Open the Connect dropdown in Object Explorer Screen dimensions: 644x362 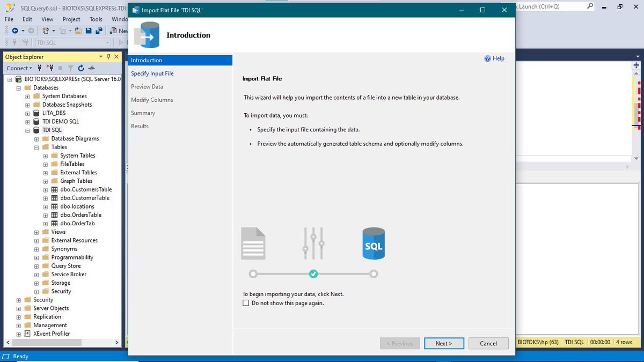pyautogui.click(x=19, y=68)
